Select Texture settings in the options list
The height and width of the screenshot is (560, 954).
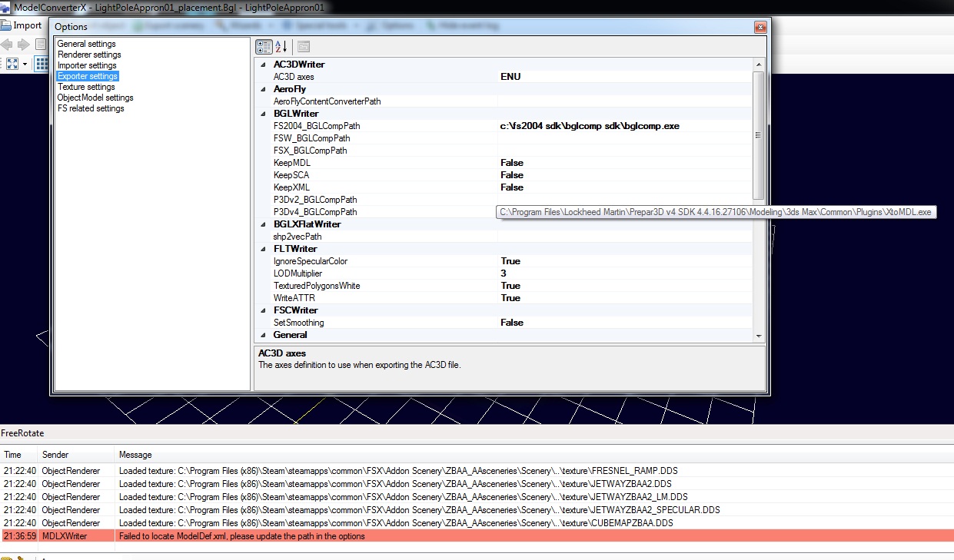click(x=86, y=87)
